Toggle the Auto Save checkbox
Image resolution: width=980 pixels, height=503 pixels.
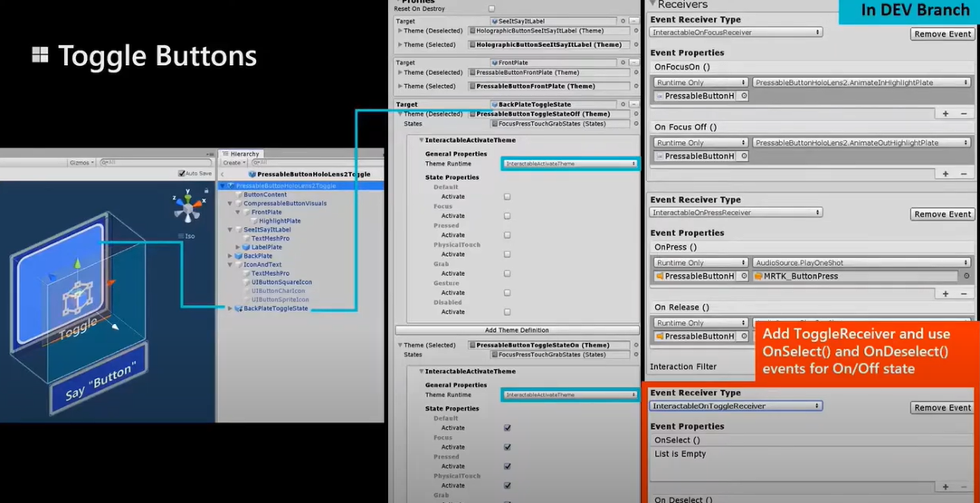click(181, 174)
